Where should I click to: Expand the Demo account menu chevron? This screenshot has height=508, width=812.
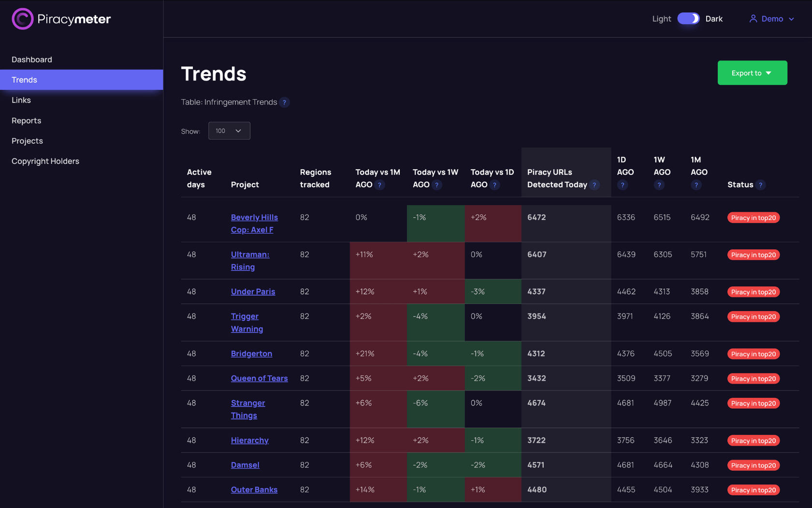(791, 19)
